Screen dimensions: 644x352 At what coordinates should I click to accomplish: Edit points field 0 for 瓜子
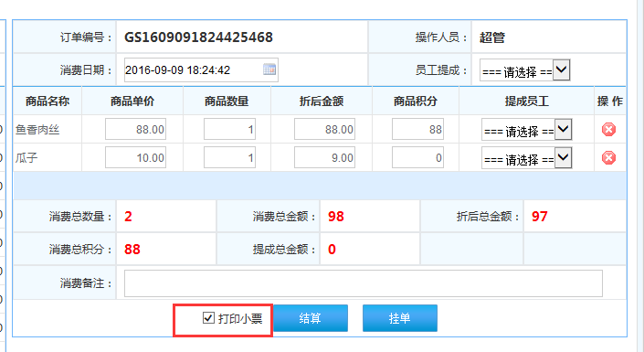click(x=417, y=157)
